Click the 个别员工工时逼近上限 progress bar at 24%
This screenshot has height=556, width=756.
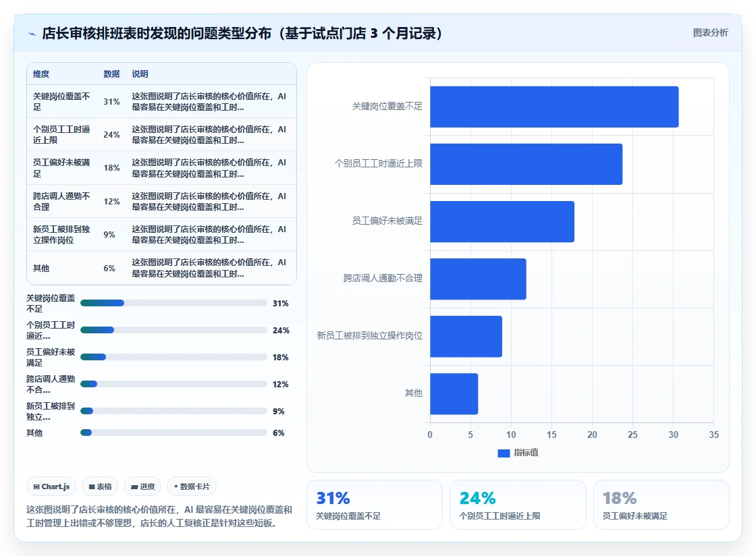(173, 330)
